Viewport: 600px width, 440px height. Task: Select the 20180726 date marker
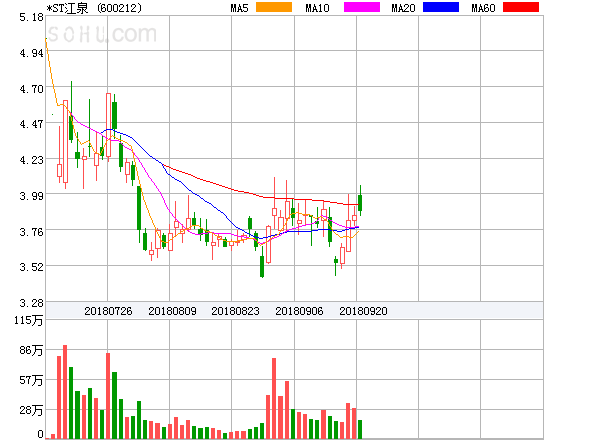[x=108, y=311]
